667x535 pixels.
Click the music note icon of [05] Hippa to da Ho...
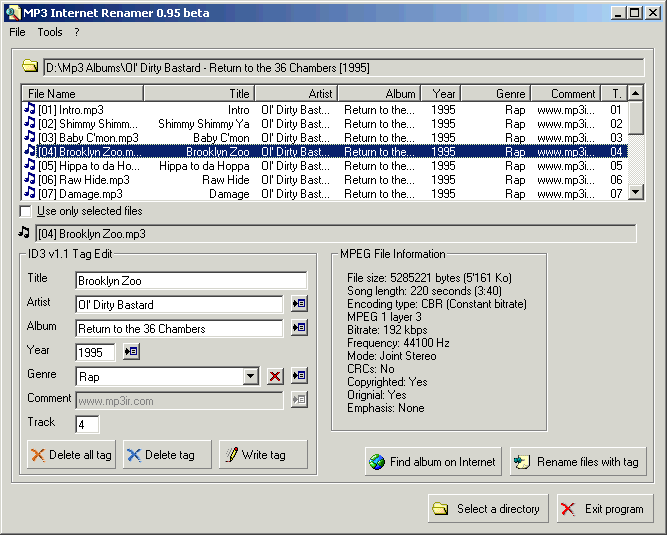click(29, 165)
